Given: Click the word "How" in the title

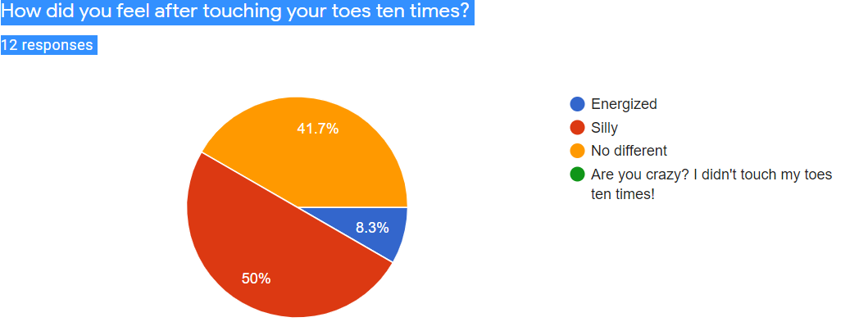Looking at the screenshot, I should coord(21,12).
